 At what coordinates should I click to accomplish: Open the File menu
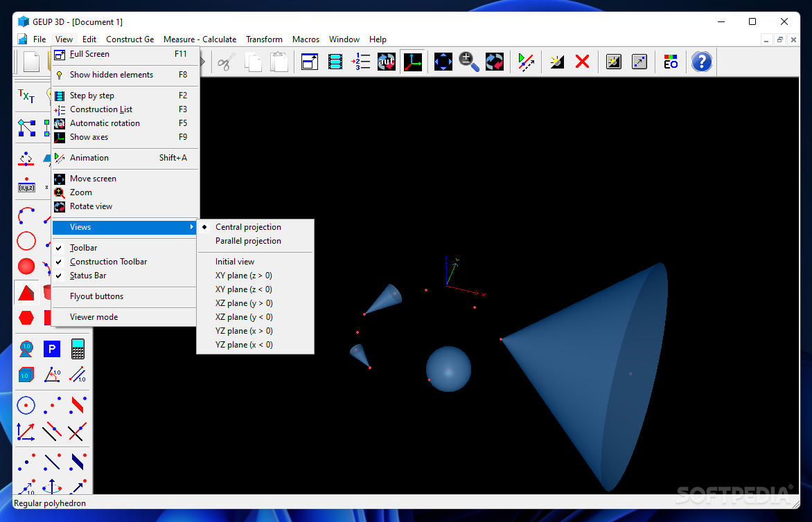pyautogui.click(x=39, y=39)
